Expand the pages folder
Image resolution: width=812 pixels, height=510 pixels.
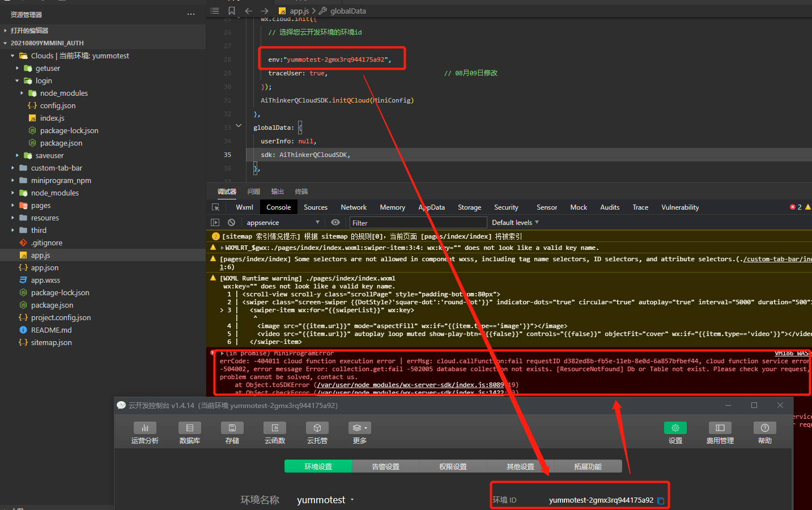pyautogui.click(x=12, y=205)
